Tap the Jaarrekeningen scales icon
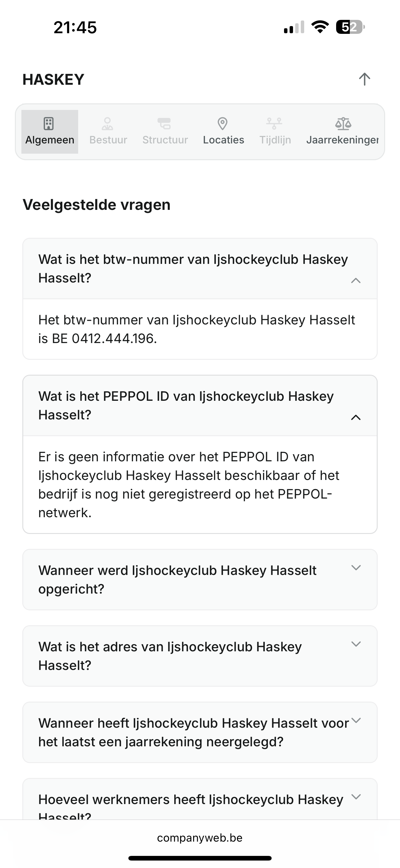400x868 pixels. click(x=343, y=124)
